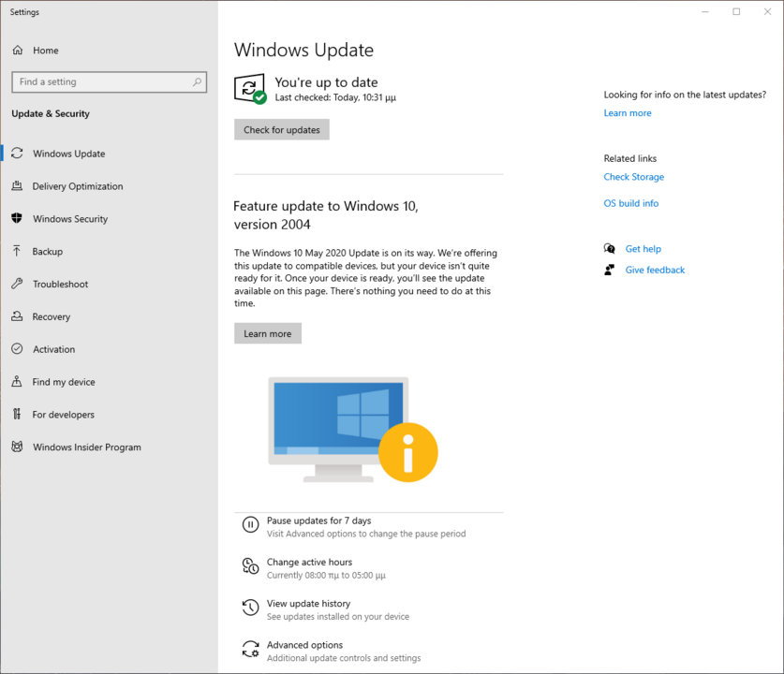Click the Get help chat icon
784x674 pixels.
point(609,248)
